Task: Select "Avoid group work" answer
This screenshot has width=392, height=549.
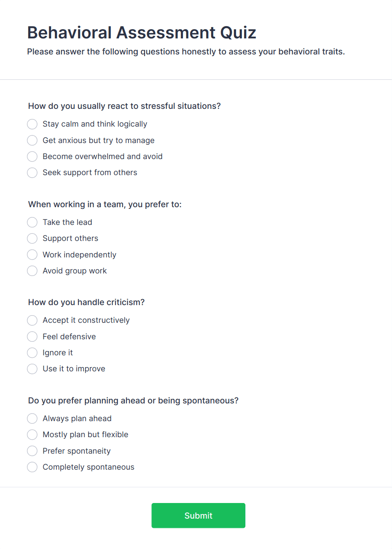Action: (x=32, y=270)
